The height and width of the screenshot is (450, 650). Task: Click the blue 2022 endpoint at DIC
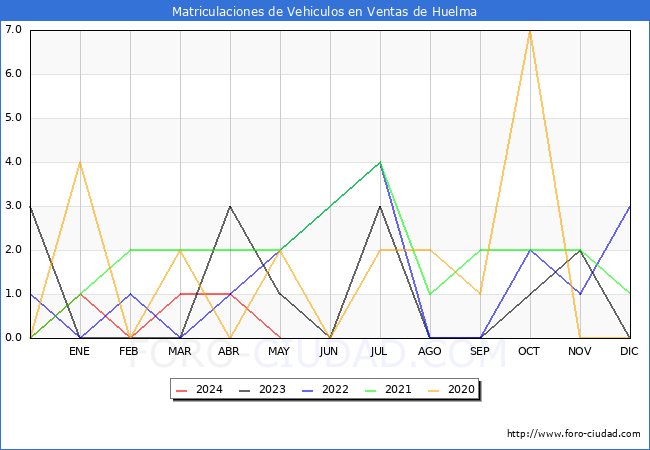point(630,206)
